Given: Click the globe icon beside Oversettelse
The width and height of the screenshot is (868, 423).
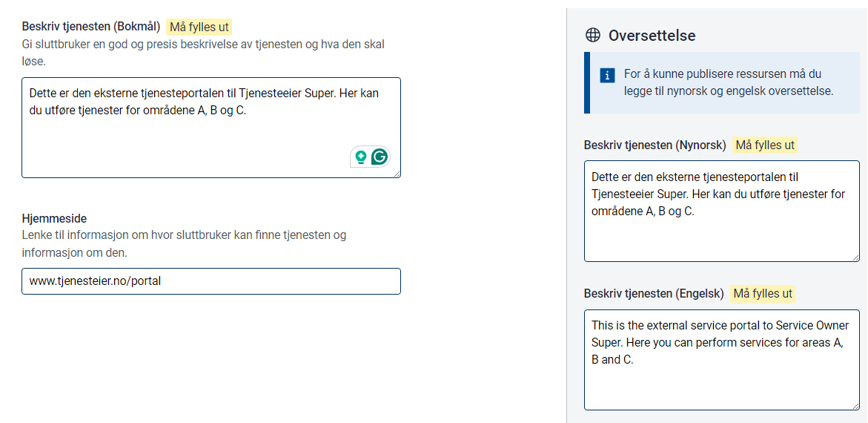Looking at the screenshot, I should [x=592, y=35].
